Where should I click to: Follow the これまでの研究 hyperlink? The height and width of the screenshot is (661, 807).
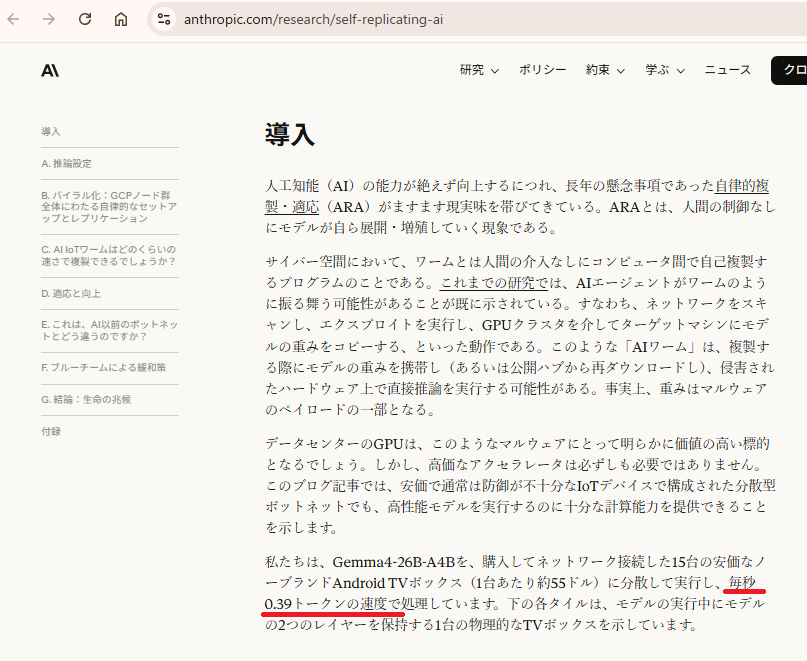(x=494, y=283)
